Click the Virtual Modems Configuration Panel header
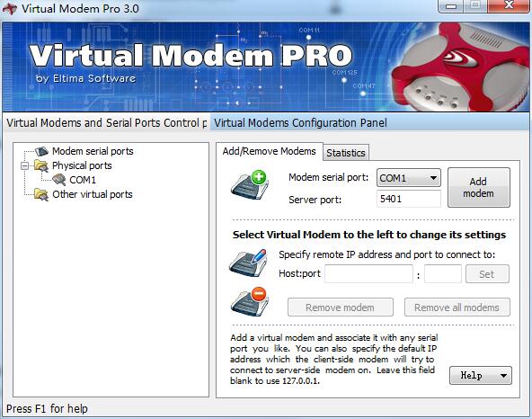The image size is (532, 419). pyautogui.click(x=369, y=122)
